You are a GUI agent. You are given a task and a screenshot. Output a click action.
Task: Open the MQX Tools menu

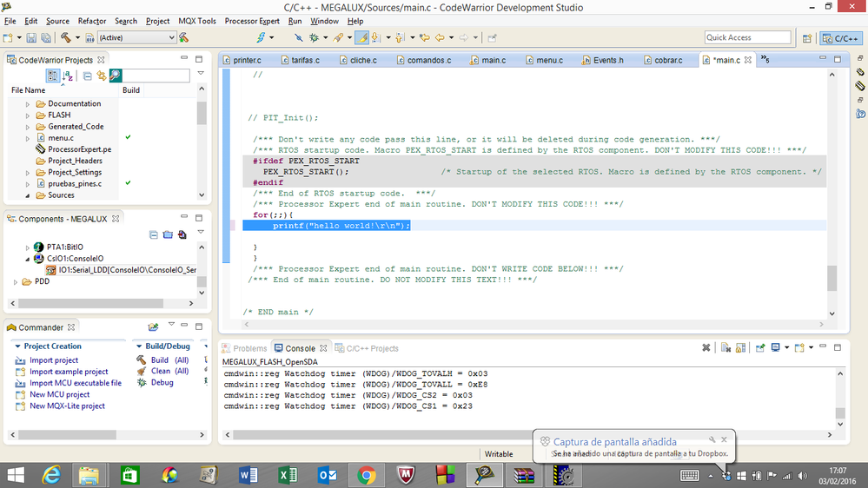click(197, 21)
